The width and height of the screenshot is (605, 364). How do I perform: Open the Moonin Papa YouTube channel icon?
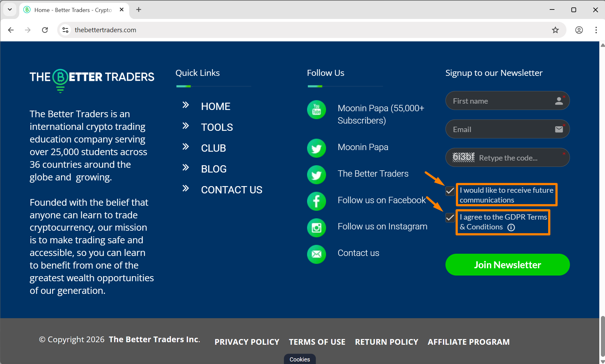(x=316, y=110)
